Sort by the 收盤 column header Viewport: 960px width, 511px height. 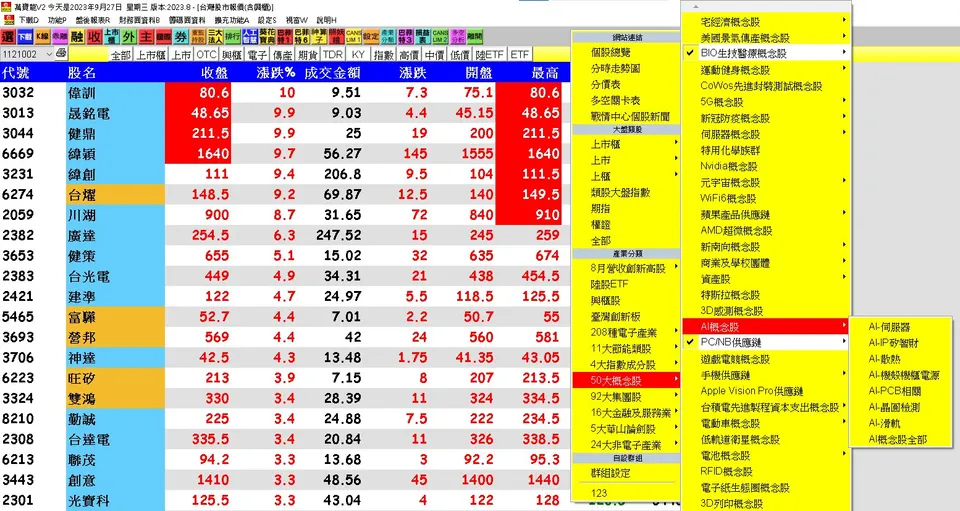click(x=214, y=73)
